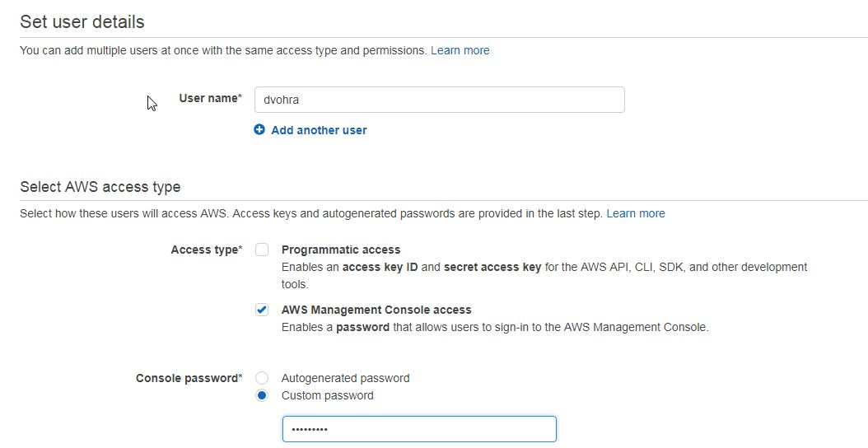Image resolution: width=868 pixels, height=448 pixels.
Task: Open Learn more link about AWS access types
Action: coord(636,214)
